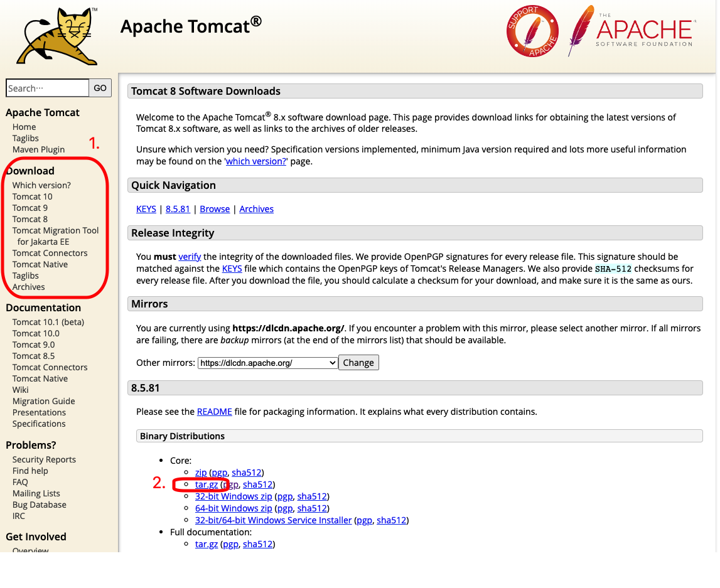Click the GO search button

100,88
